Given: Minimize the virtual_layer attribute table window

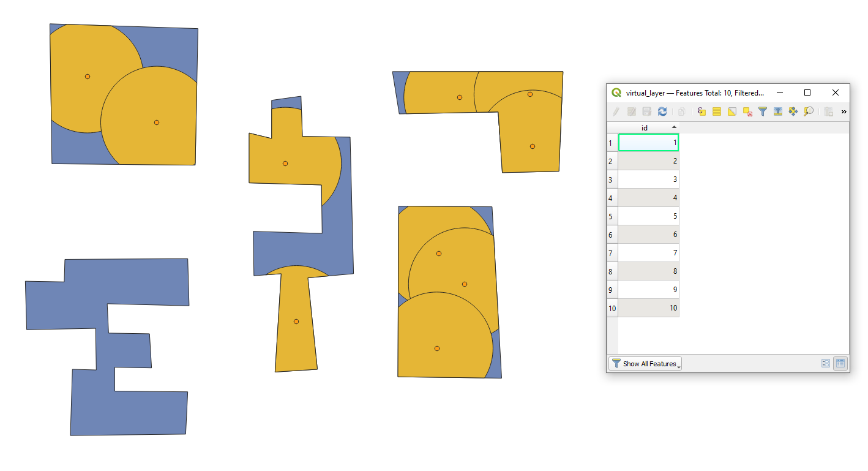Looking at the screenshot, I should [780, 92].
